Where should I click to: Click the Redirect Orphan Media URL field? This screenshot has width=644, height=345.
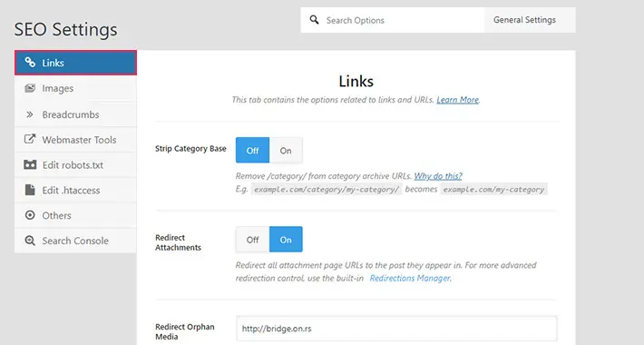click(x=396, y=329)
